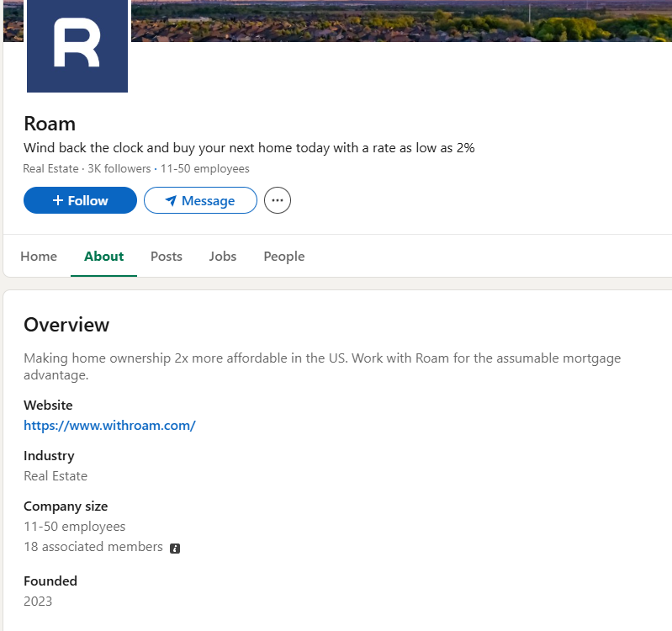Click the cover banner image

pyautogui.click(x=401, y=20)
